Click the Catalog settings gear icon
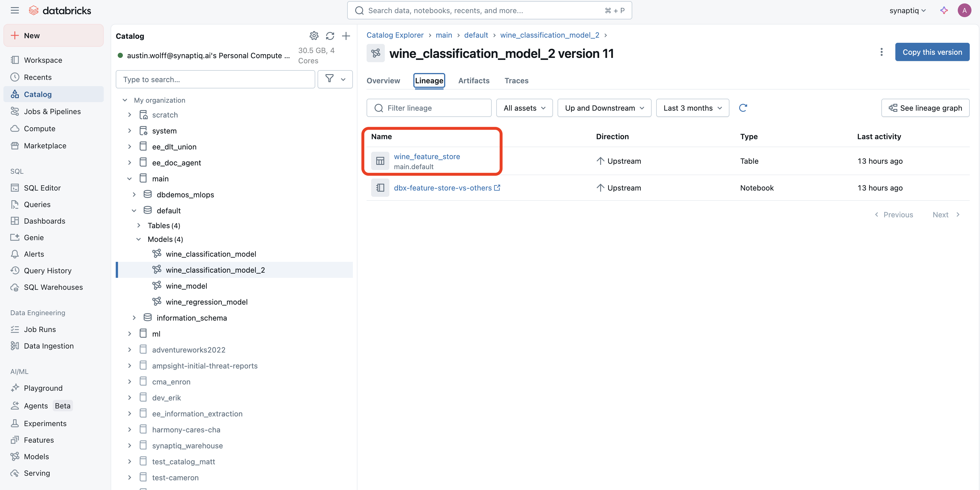 coord(314,36)
